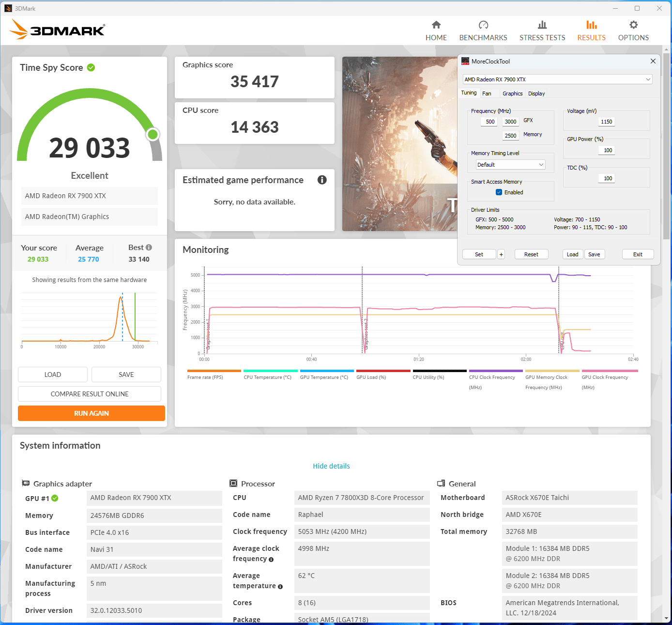Click MoreClockTool title bar app icon
The width and height of the screenshot is (672, 625).
[465, 61]
